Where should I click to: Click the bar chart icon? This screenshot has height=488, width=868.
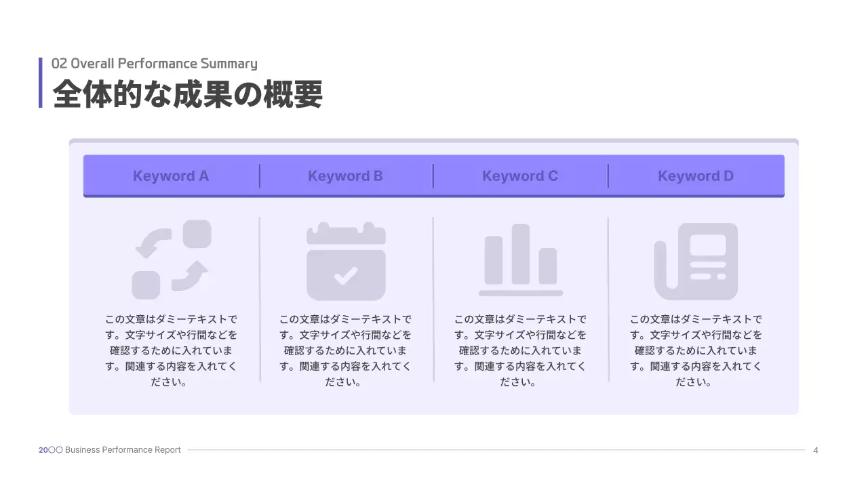(x=521, y=260)
